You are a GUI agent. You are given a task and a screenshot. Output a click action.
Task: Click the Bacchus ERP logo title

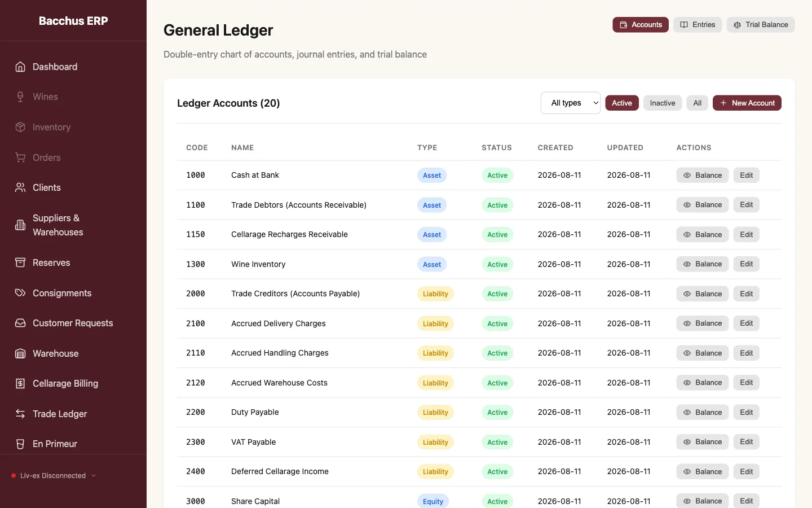click(x=73, y=21)
